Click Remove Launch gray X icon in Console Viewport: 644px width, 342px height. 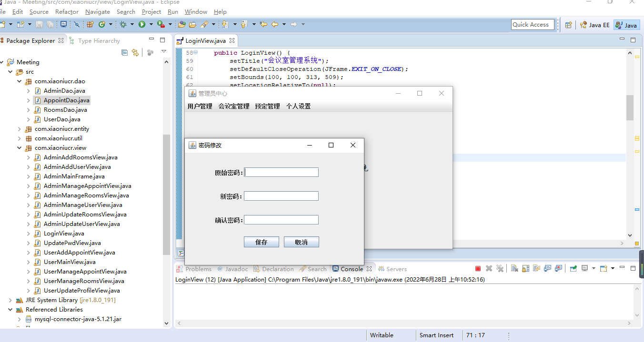pyautogui.click(x=489, y=269)
